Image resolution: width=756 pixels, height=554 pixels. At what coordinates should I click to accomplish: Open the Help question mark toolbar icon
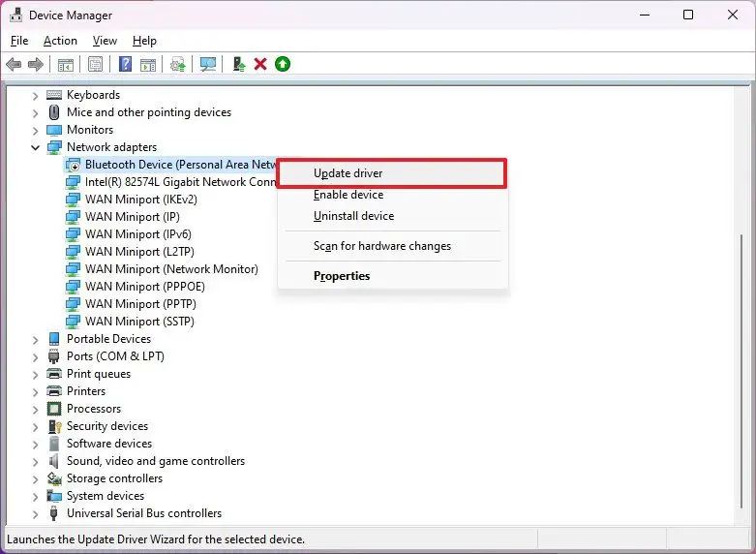click(x=125, y=64)
